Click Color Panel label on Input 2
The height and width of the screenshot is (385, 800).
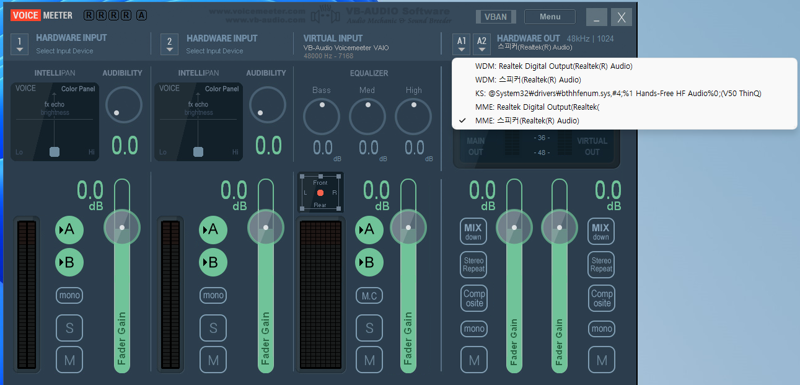coord(222,89)
